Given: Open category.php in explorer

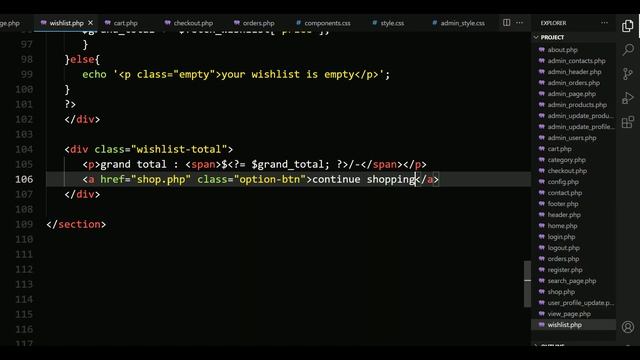Looking at the screenshot, I should [x=567, y=160].
